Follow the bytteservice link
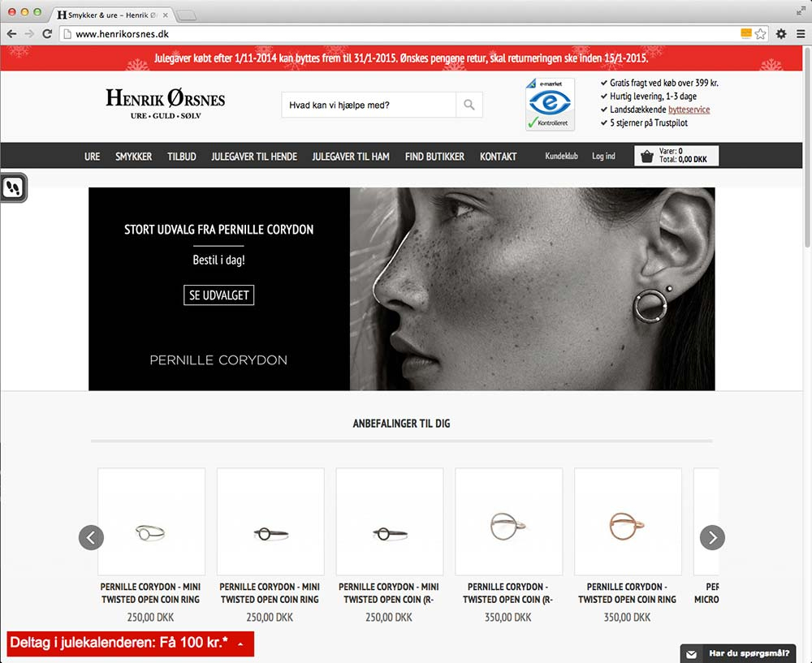 coord(689,110)
